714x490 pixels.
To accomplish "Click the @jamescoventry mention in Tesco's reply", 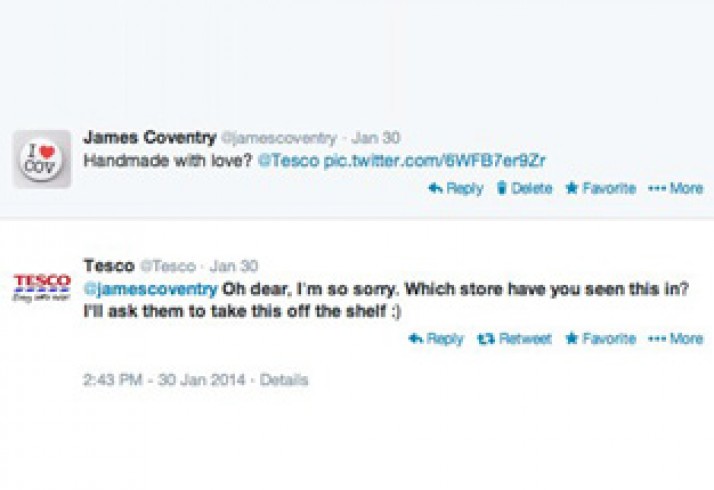I will coord(150,290).
